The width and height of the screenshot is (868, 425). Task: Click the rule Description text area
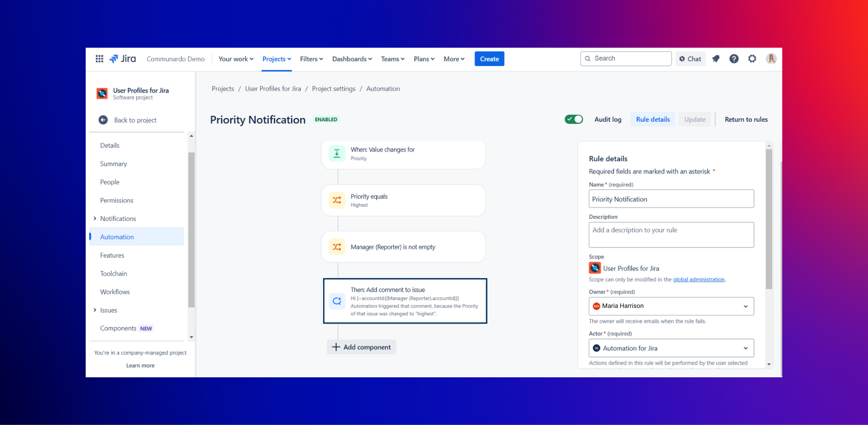tap(671, 235)
